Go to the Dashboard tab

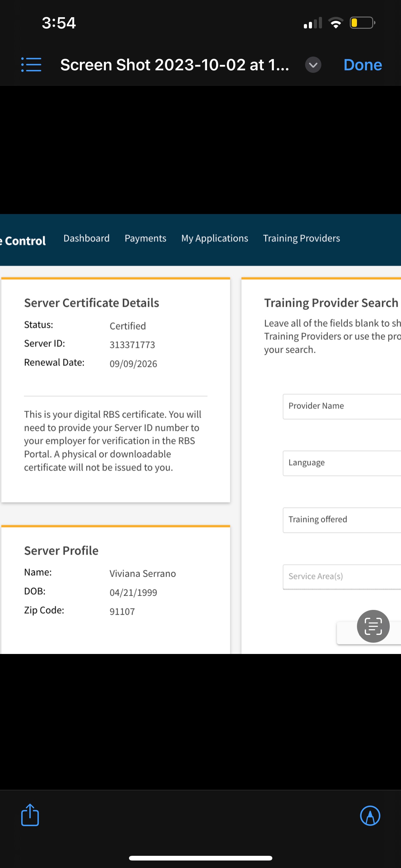[x=87, y=238]
